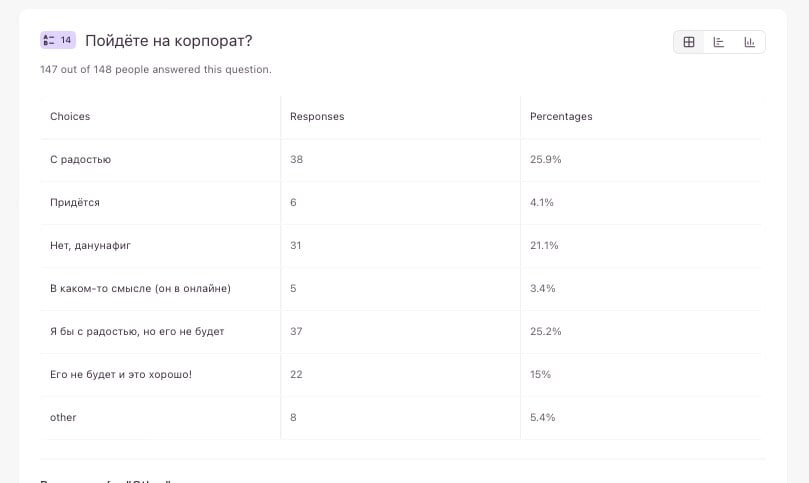This screenshot has height=483, width=809.
Task: Click the 22 responses count cell
Action: tap(296, 375)
